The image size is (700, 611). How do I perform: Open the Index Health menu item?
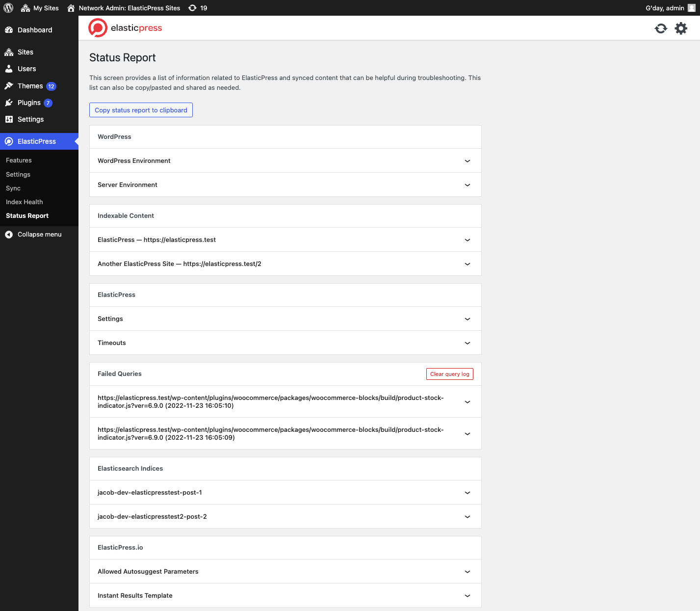pos(24,202)
